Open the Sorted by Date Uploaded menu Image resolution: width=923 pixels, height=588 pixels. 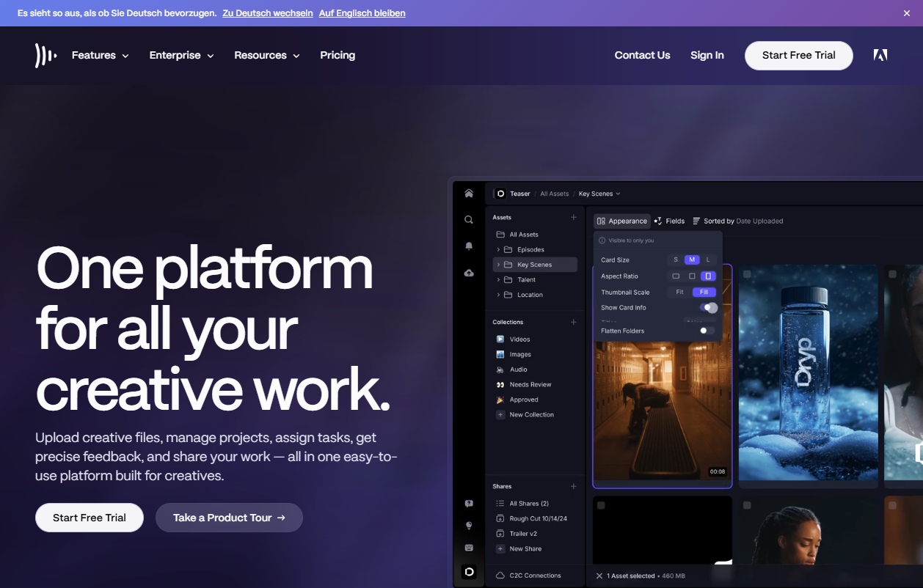pos(738,221)
